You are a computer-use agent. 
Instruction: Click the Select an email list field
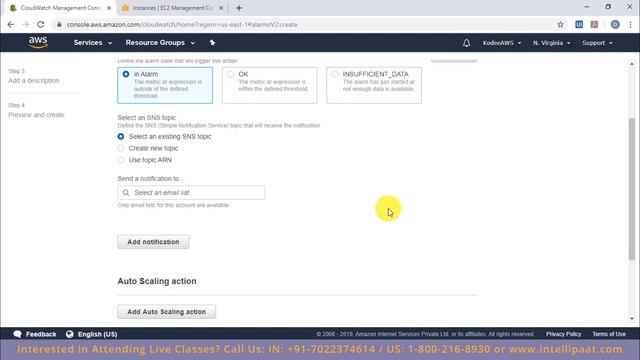click(191, 193)
